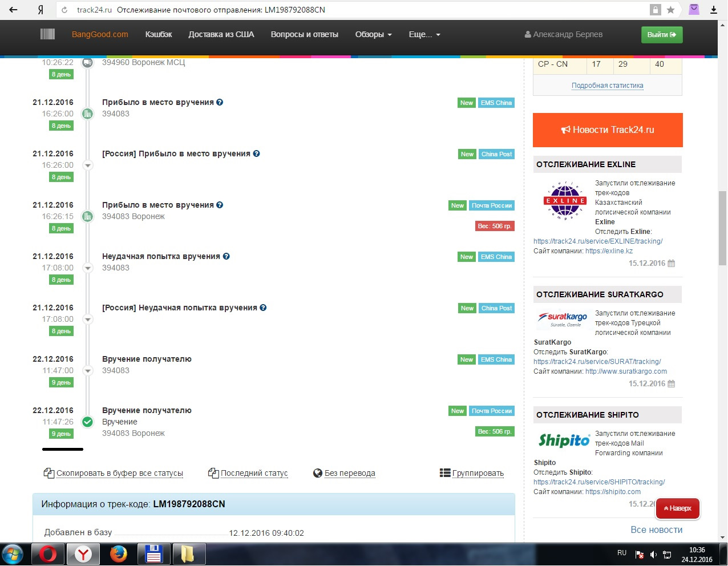Open BangGood.com menu item
728x566 pixels.
[x=100, y=34]
